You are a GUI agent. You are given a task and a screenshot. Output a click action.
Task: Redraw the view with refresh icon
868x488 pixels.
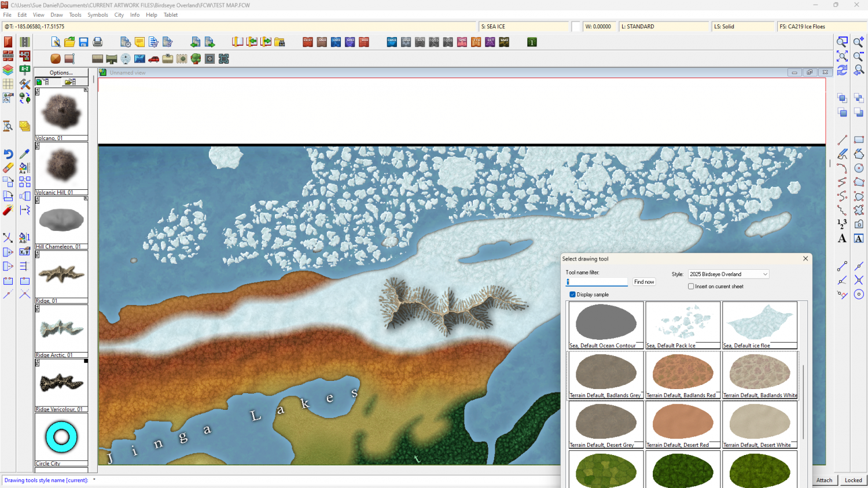pyautogui.click(x=842, y=70)
